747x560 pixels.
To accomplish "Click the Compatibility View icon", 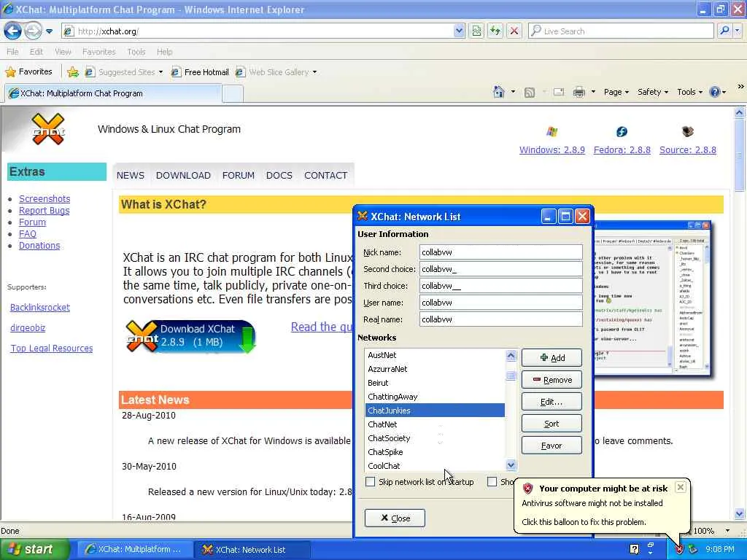I will (476, 31).
